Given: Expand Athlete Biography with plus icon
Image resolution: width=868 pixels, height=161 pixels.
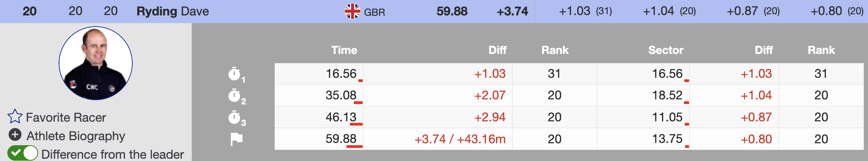Looking at the screenshot, I should click(15, 135).
